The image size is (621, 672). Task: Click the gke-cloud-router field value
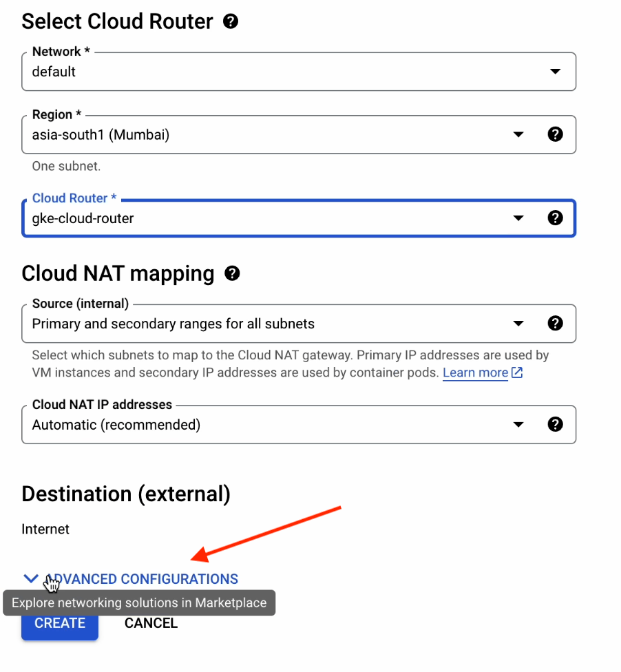(83, 219)
